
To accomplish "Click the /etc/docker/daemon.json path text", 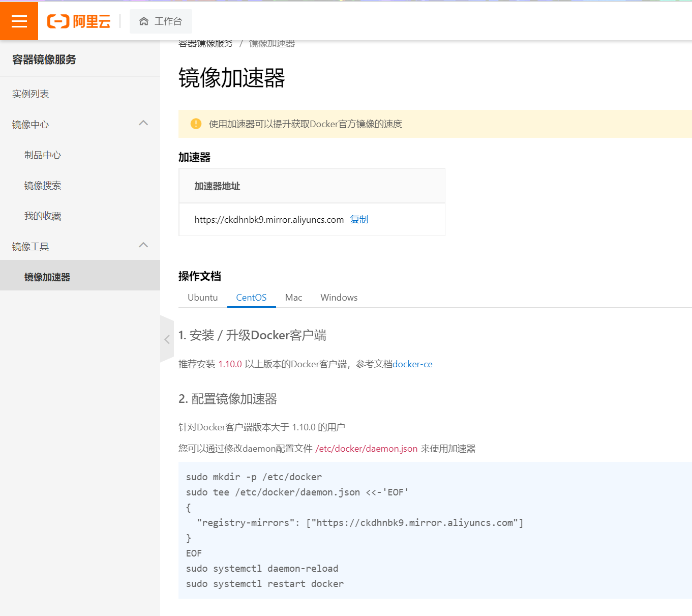I will pyautogui.click(x=366, y=449).
